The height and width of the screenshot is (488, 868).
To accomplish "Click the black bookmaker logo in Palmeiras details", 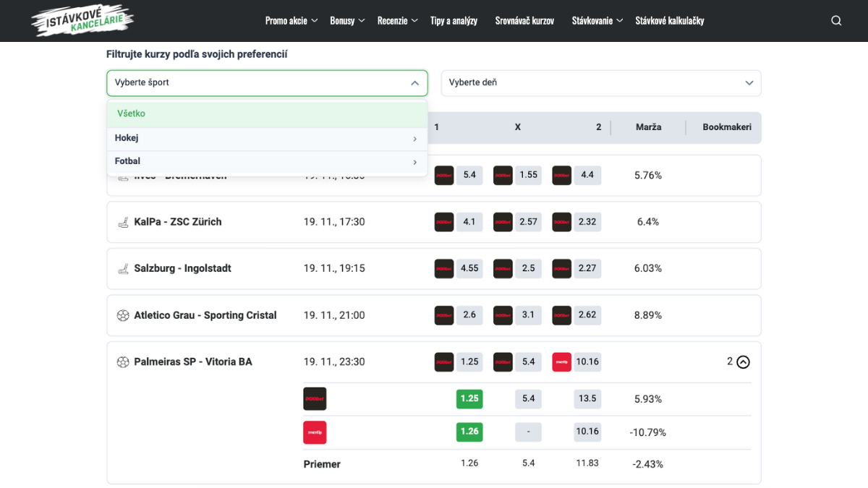I will coord(315,399).
